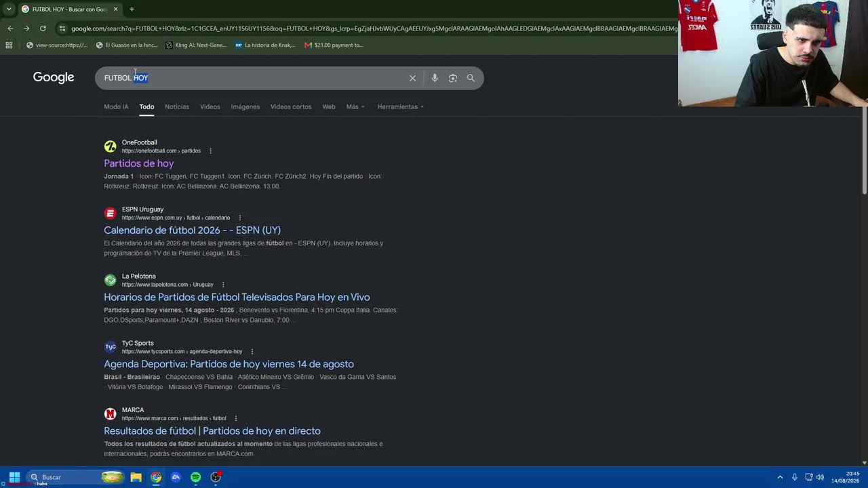The height and width of the screenshot is (488, 868).
Task: Open the Windows Start menu
Action: (14, 477)
